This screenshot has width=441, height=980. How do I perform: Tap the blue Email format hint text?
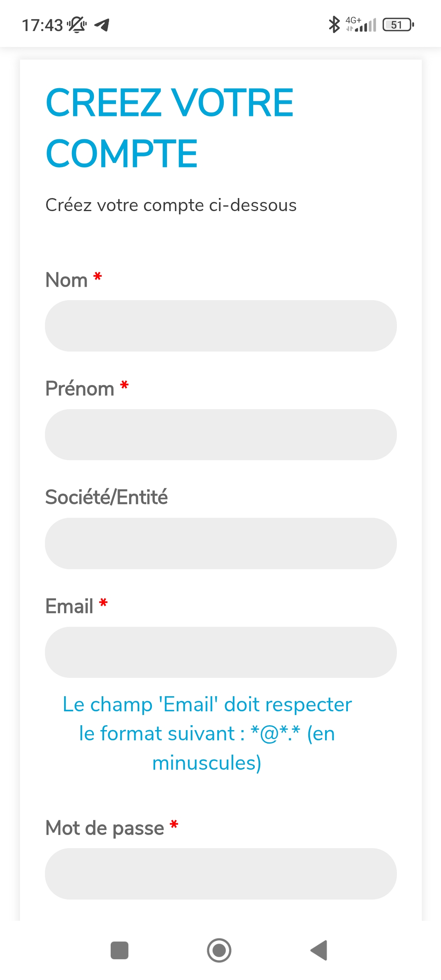coord(207,733)
